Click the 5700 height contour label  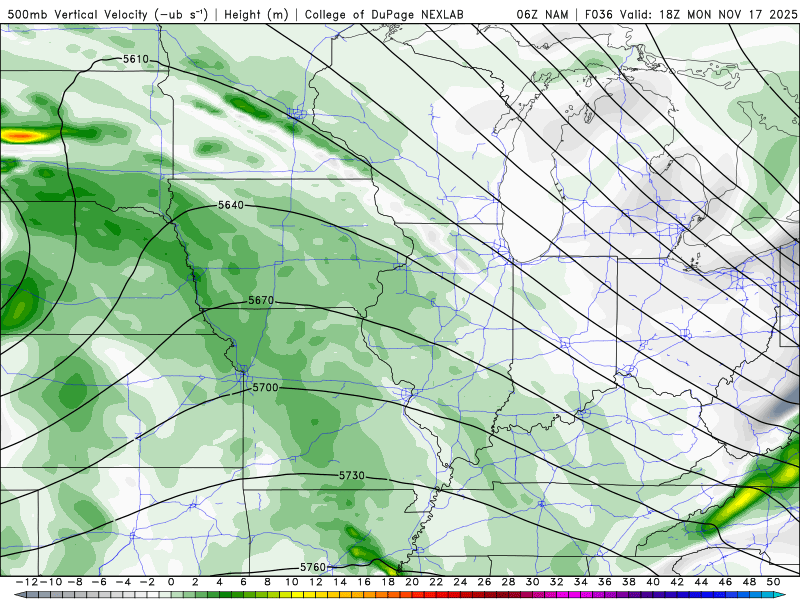(x=266, y=388)
